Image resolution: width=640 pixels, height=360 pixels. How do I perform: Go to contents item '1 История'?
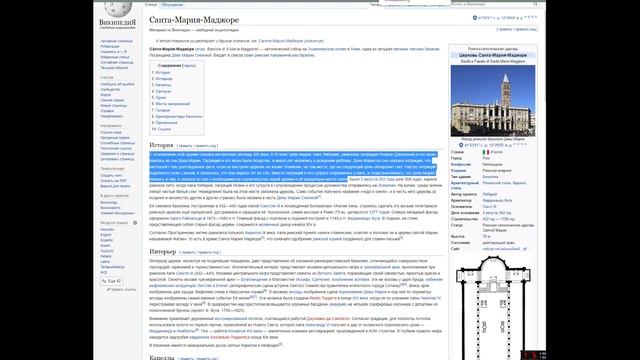[x=161, y=72]
